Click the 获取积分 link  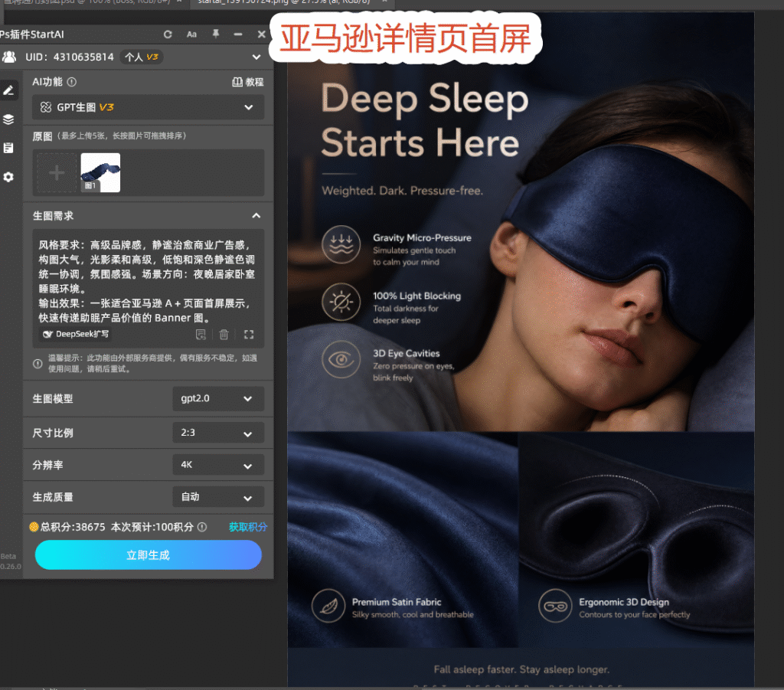click(x=248, y=527)
